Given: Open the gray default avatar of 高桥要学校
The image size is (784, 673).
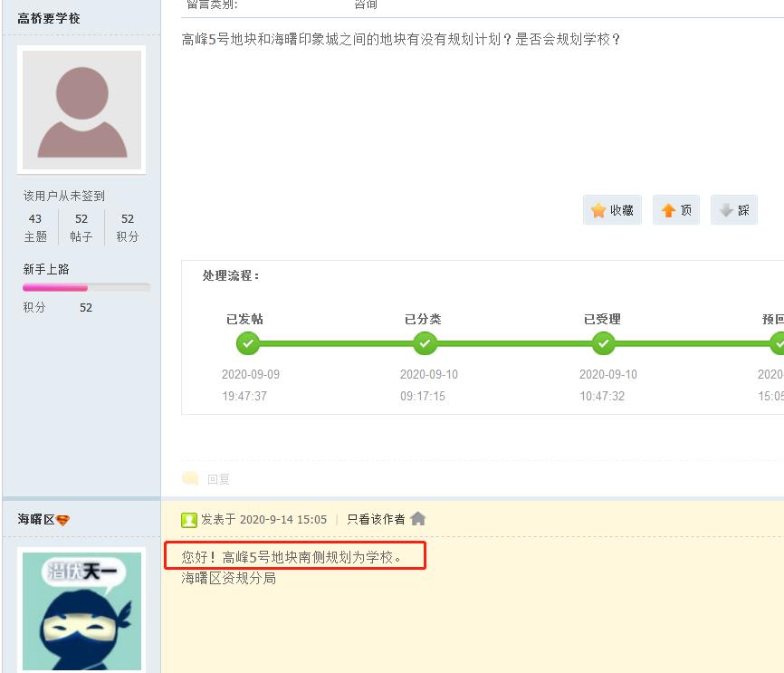Looking at the screenshot, I should pyautogui.click(x=81, y=111).
